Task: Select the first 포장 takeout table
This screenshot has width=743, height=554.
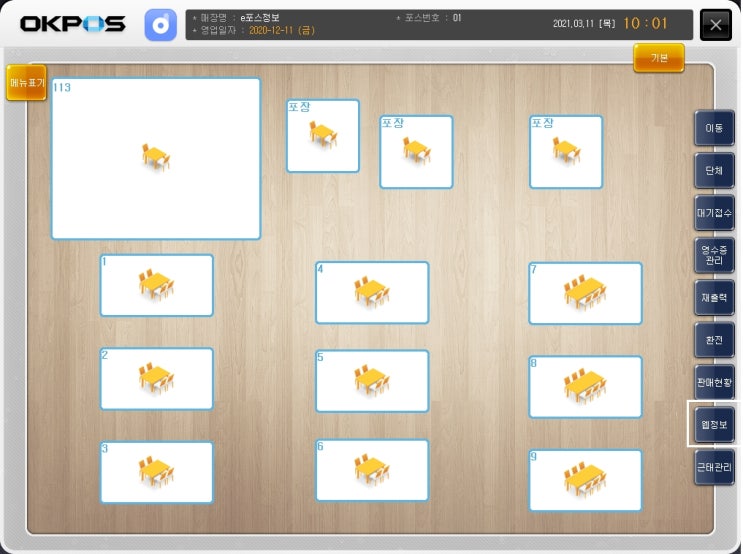Action: point(323,136)
